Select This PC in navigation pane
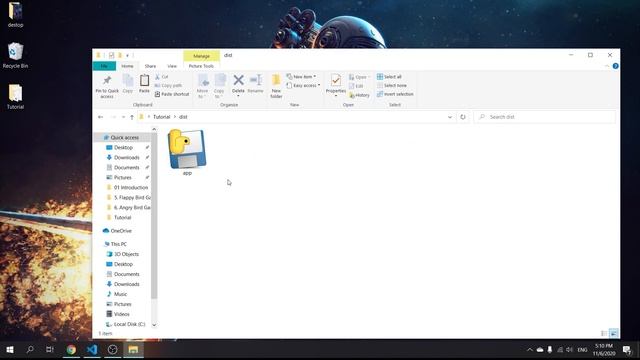Viewport: 640px width, 360px height. [118, 244]
